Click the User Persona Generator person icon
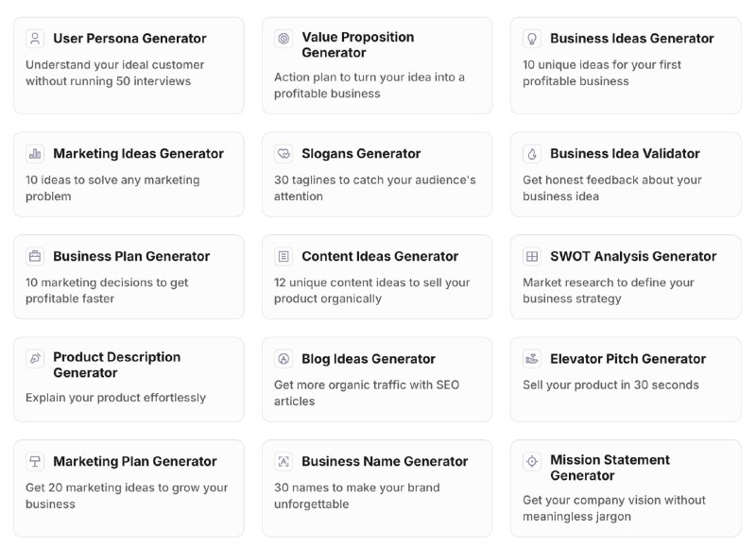756x547 pixels. coord(35,39)
